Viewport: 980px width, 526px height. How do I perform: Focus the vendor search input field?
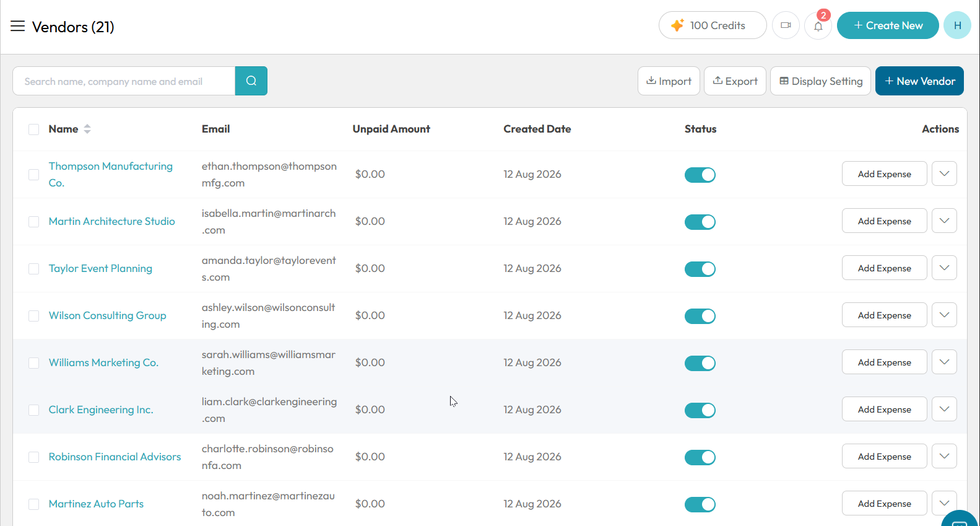[124, 81]
